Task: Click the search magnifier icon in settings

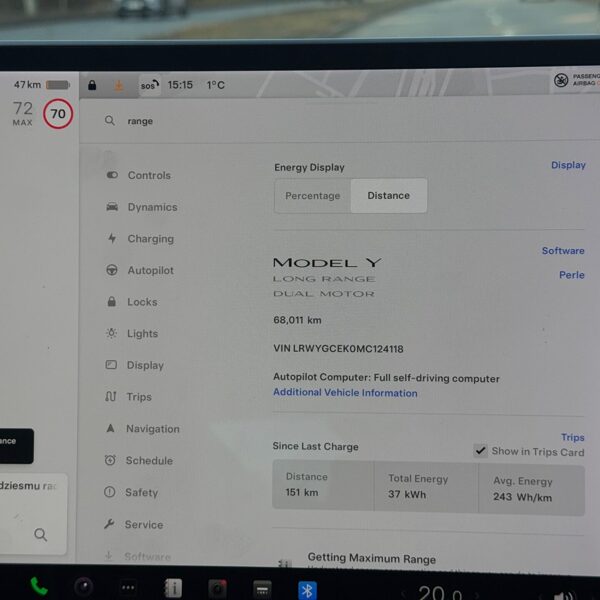Action: point(110,121)
